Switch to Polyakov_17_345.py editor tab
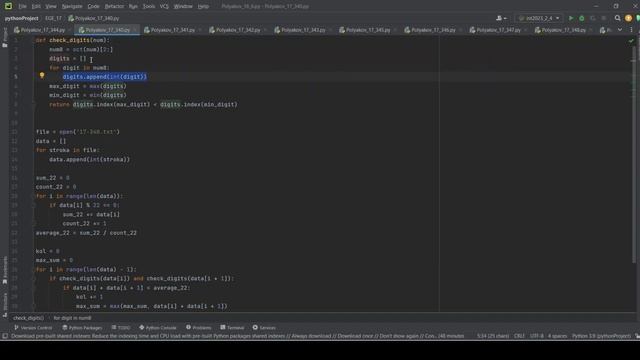This screenshot has height=360, width=640. [x=368, y=30]
